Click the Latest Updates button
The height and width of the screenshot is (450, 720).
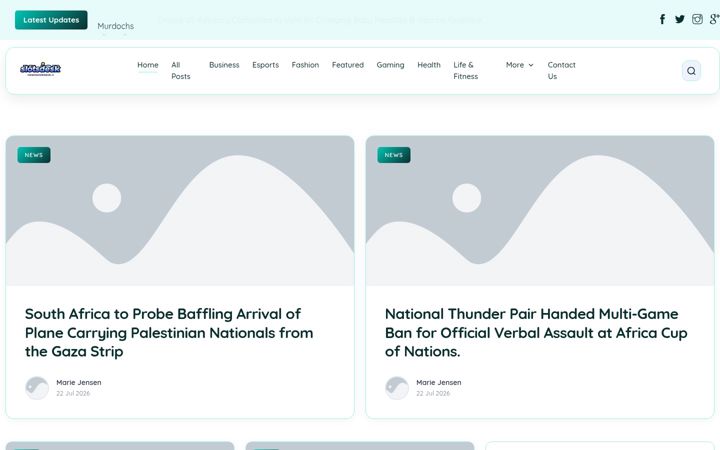pos(51,20)
